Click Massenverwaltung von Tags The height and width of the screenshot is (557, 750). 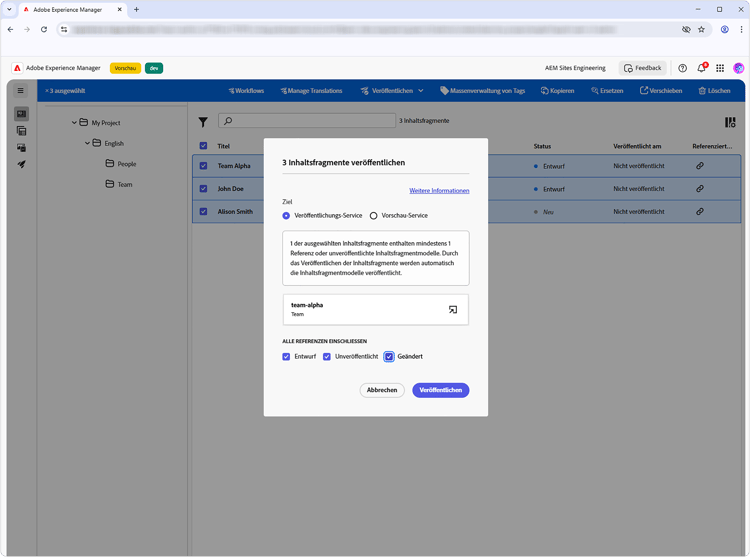coord(483,91)
